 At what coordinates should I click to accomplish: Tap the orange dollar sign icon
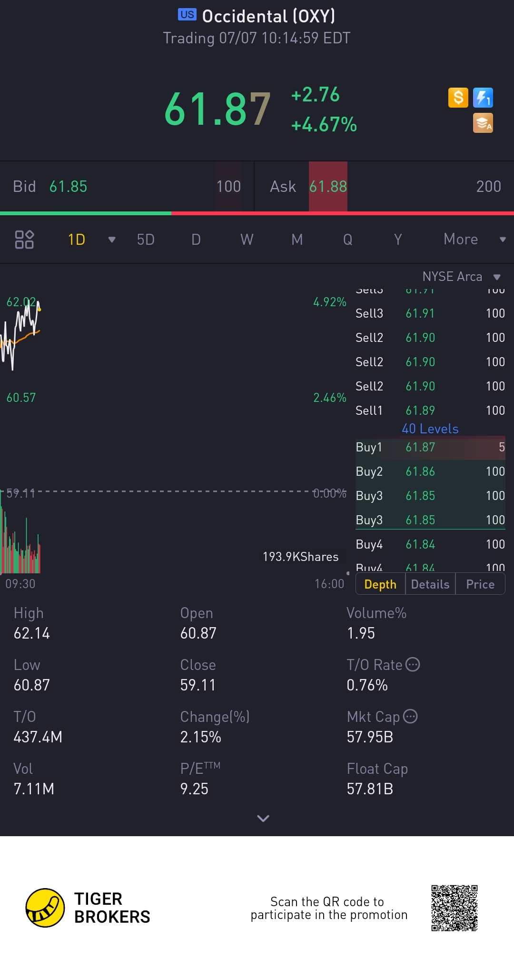[458, 98]
